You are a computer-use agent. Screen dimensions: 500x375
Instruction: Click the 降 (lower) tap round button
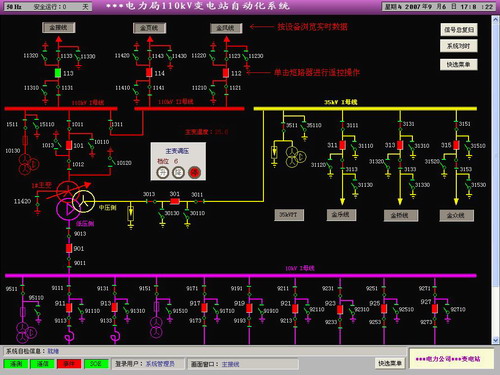tap(178, 172)
